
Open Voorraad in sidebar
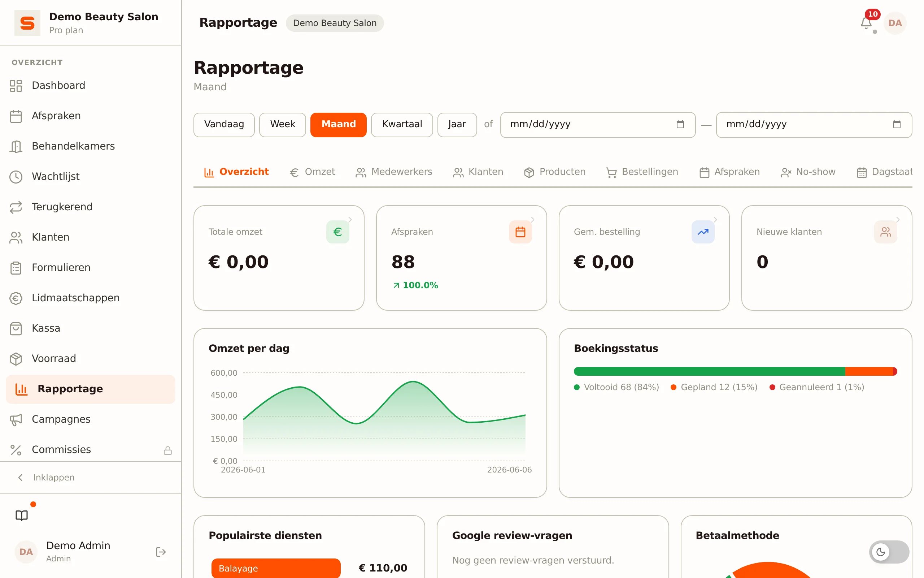pos(91,359)
